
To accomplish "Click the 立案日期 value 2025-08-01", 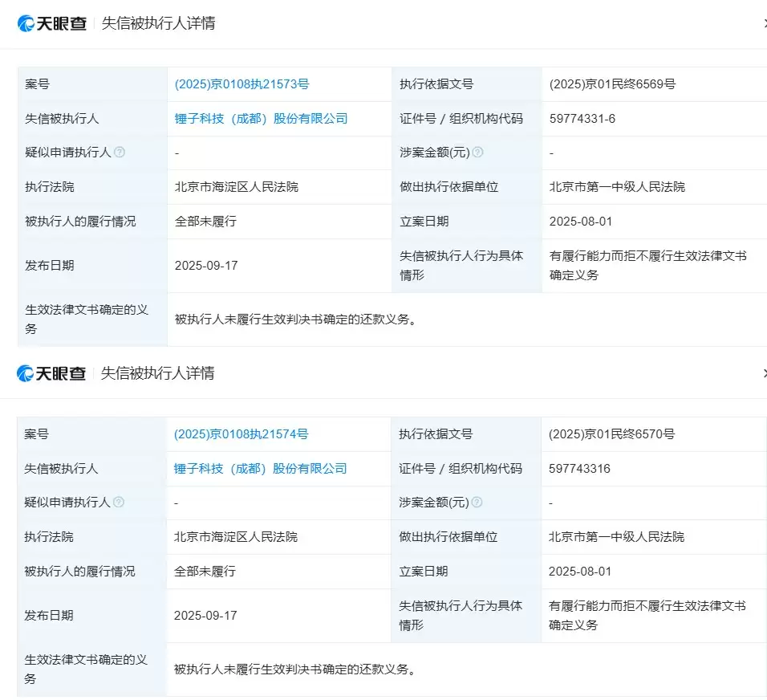I will pos(579,221).
